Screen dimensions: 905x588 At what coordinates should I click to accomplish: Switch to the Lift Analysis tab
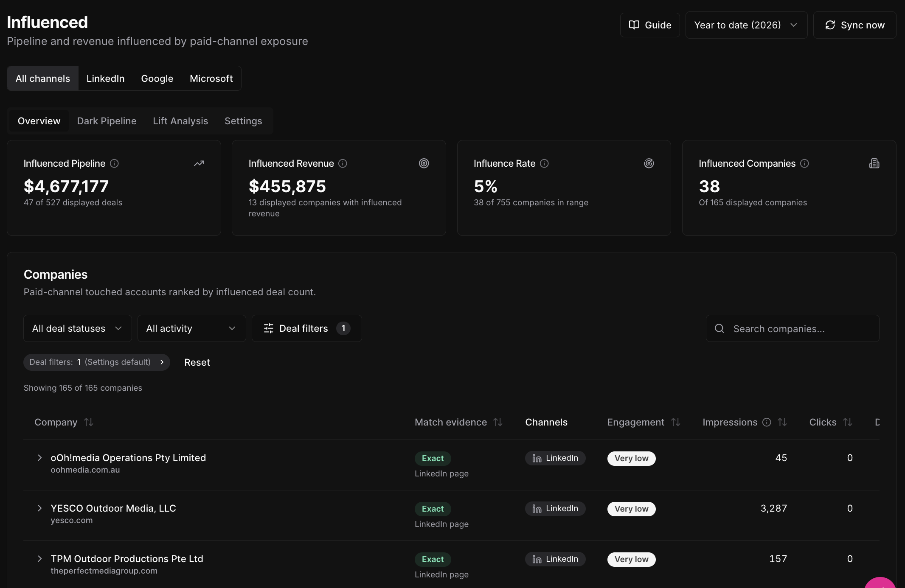[180, 121]
